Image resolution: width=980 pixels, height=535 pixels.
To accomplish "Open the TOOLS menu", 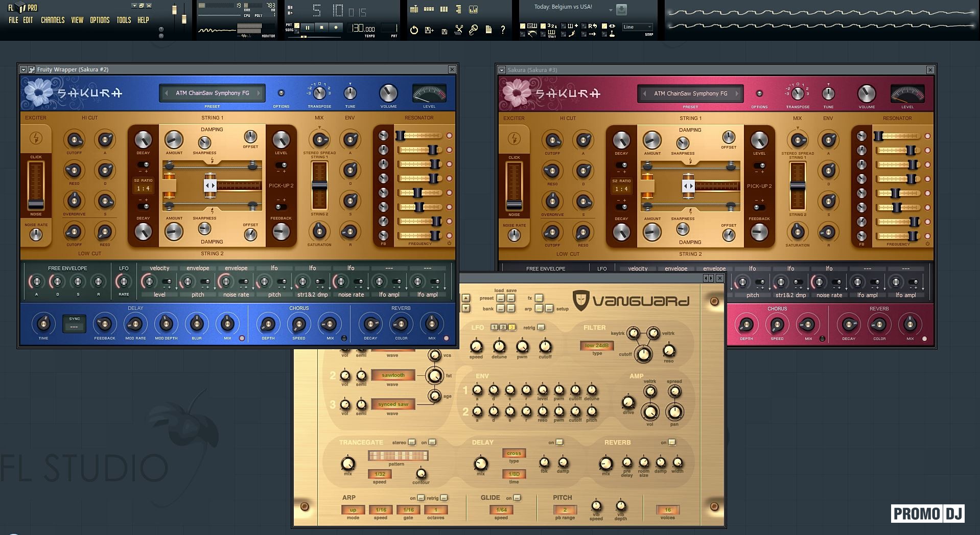I will [124, 20].
